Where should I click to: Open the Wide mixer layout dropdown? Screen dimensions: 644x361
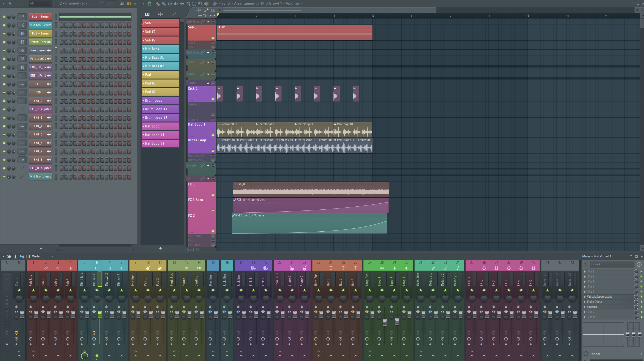42,256
